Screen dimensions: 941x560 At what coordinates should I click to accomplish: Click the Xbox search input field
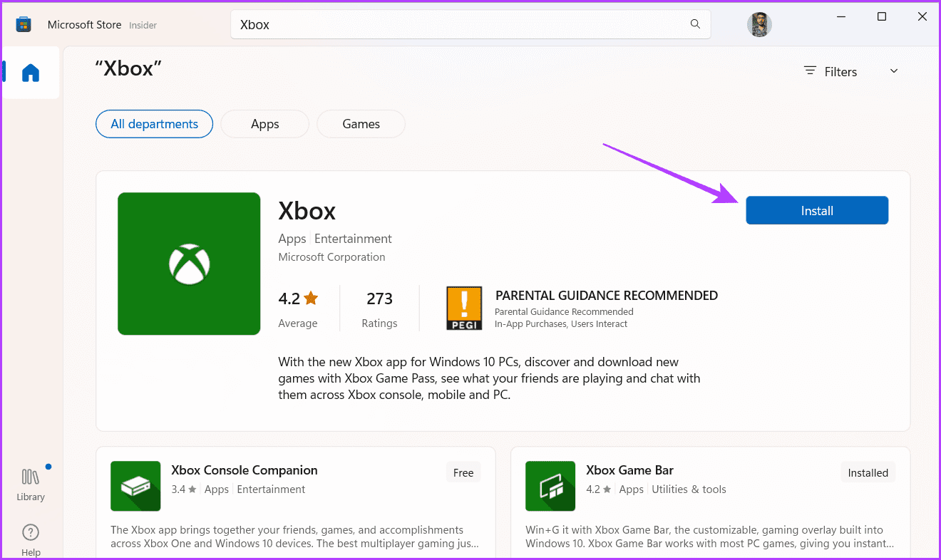tap(470, 24)
